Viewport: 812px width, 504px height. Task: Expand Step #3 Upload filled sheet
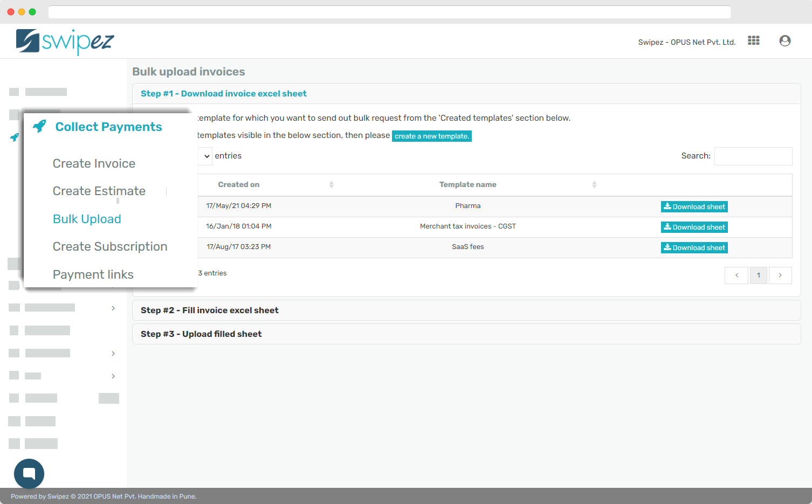[x=201, y=334]
